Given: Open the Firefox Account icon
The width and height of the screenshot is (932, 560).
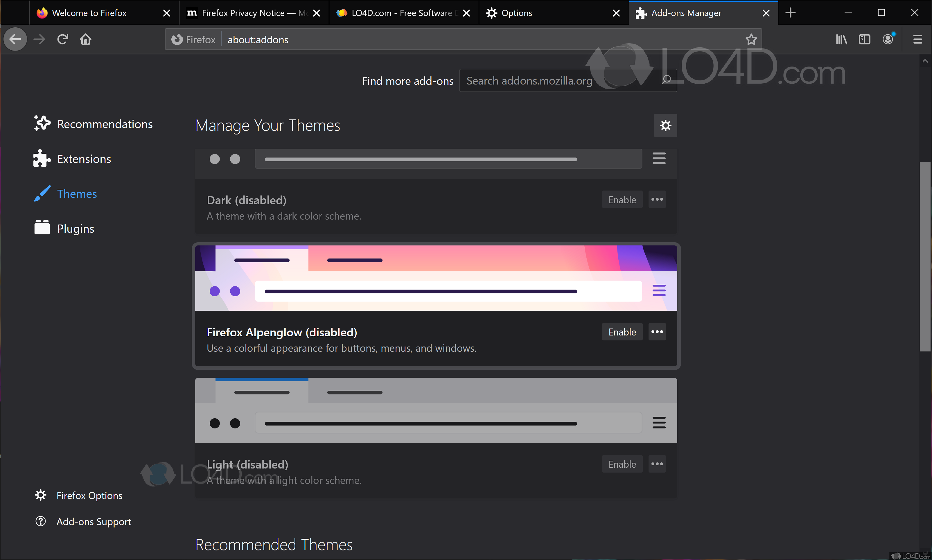Looking at the screenshot, I should tap(888, 39).
